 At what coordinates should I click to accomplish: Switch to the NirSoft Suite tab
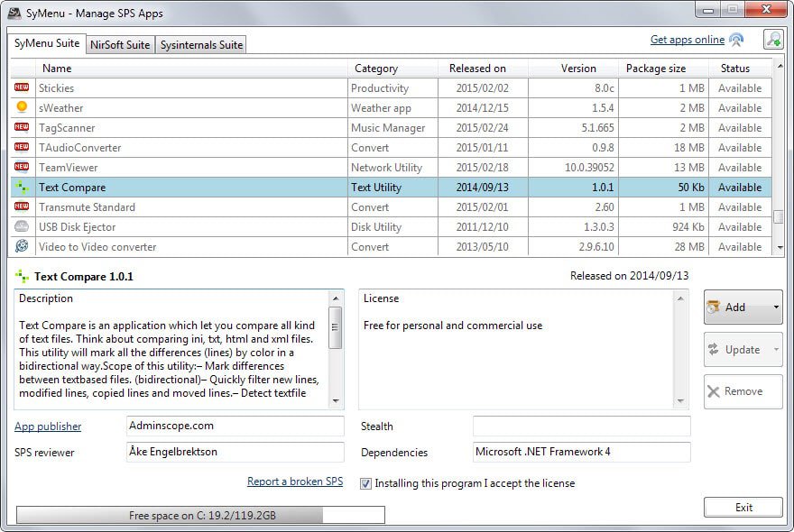[x=120, y=44]
